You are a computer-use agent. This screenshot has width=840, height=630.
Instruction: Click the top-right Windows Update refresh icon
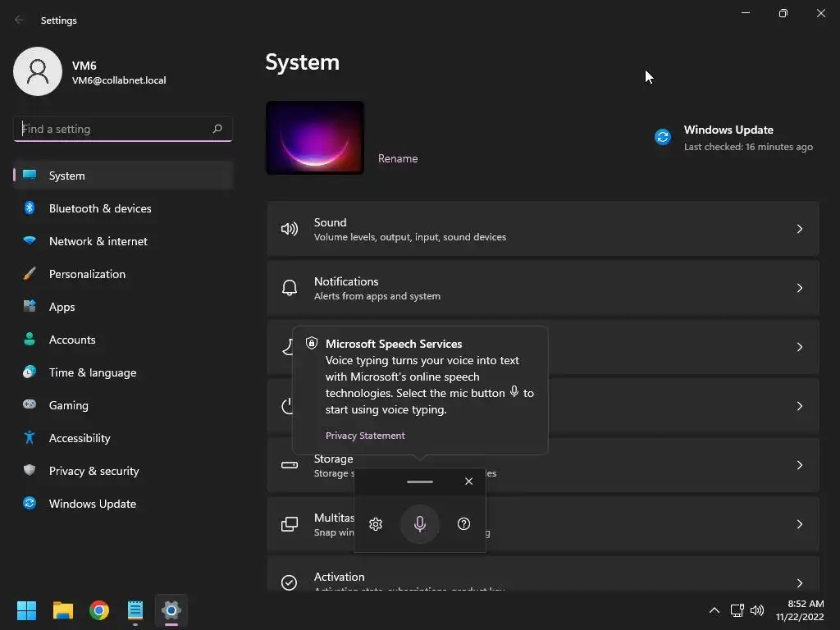(663, 137)
